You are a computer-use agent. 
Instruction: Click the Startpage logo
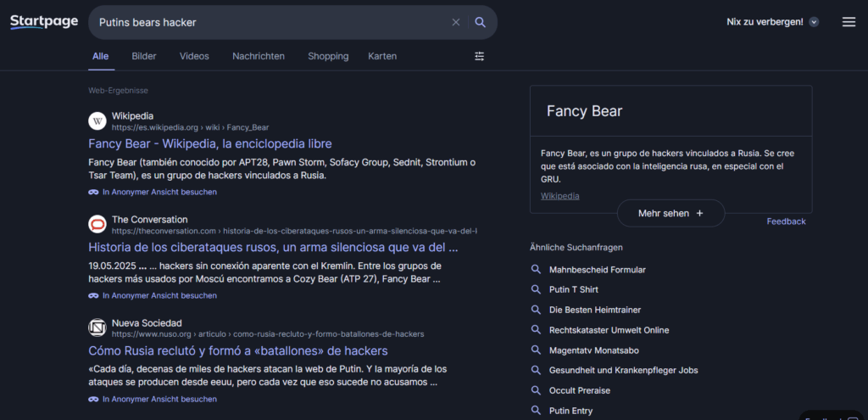point(44,22)
